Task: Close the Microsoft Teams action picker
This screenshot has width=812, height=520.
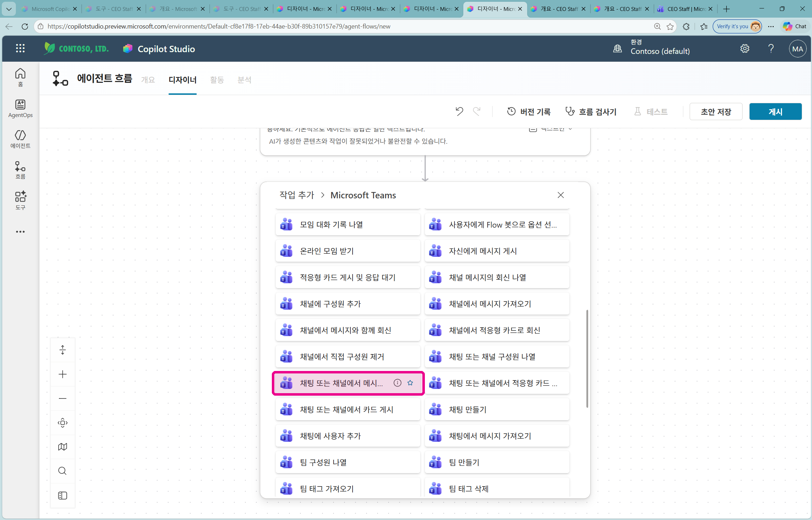Action: click(561, 195)
